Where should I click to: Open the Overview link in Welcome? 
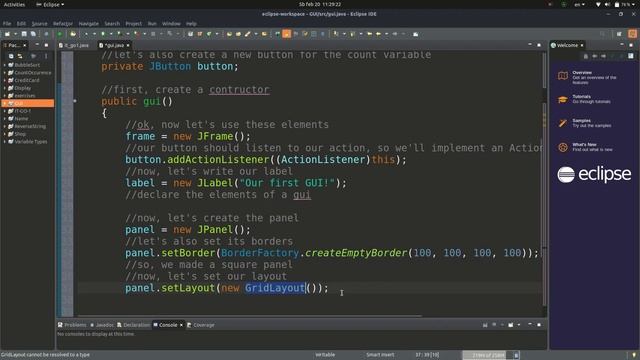click(582, 73)
